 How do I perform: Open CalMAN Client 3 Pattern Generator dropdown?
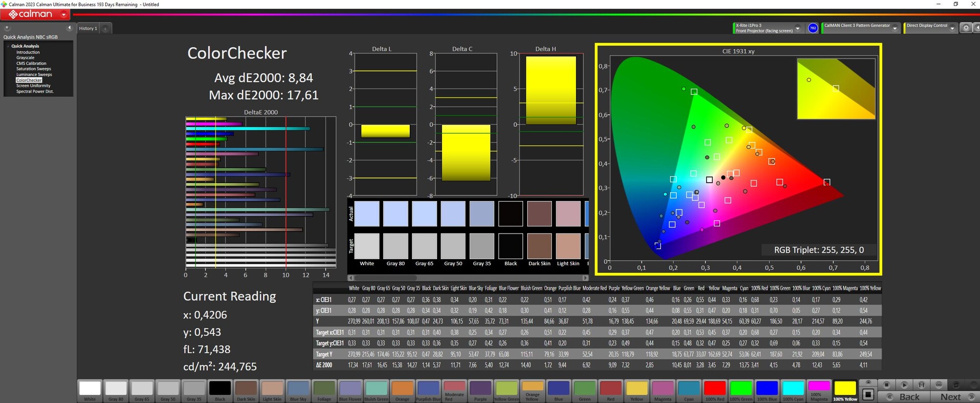pyautogui.click(x=895, y=28)
